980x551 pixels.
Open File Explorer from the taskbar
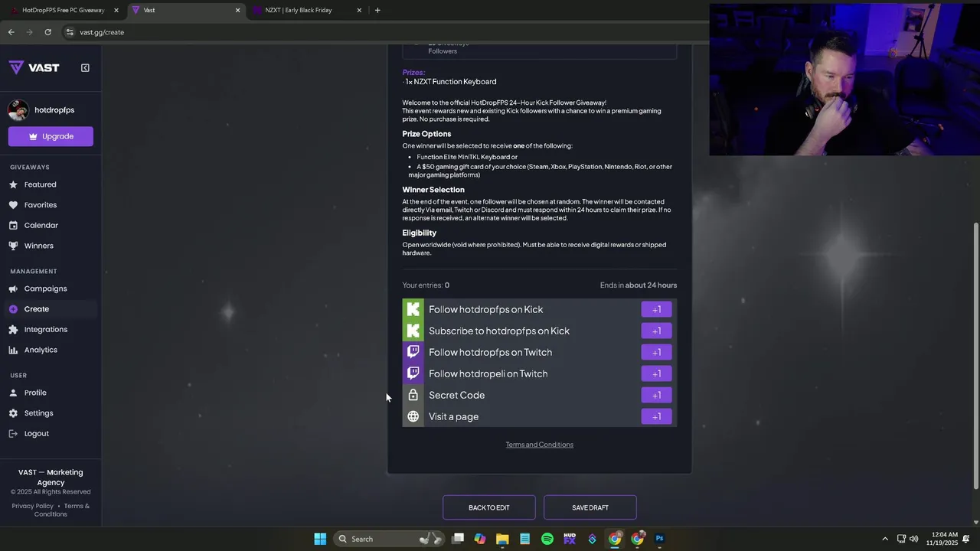tap(502, 539)
